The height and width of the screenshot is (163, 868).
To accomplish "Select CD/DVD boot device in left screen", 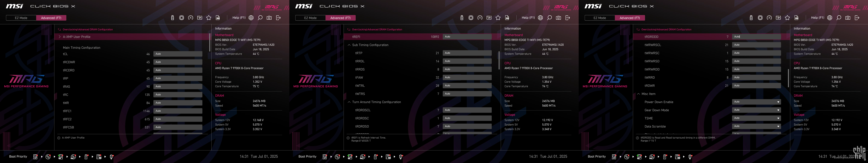I will tap(48, 157).
